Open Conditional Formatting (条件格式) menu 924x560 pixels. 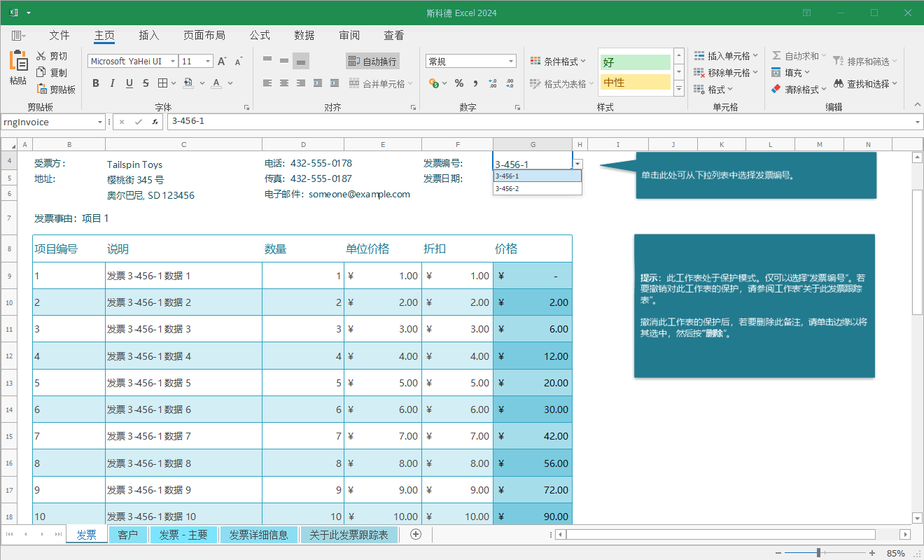pyautogui.click(x=558, y=62)
